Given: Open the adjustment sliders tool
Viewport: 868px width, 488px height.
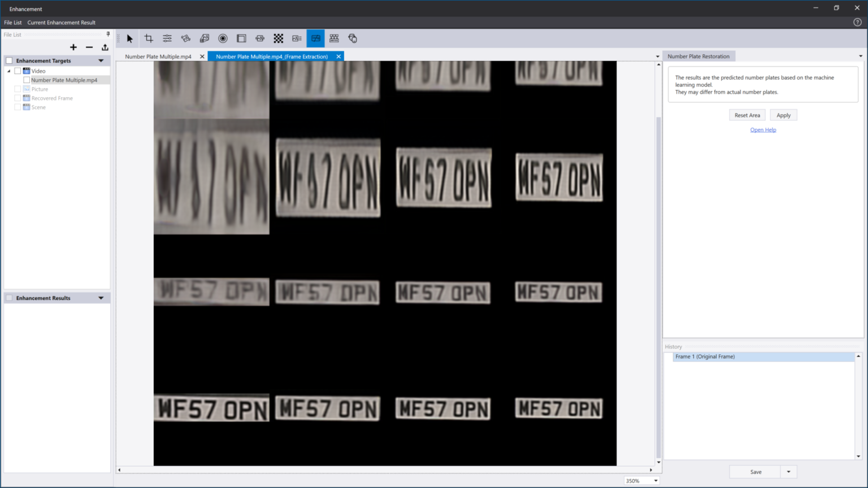Looking at the screenshot, I should pos(167,38).
